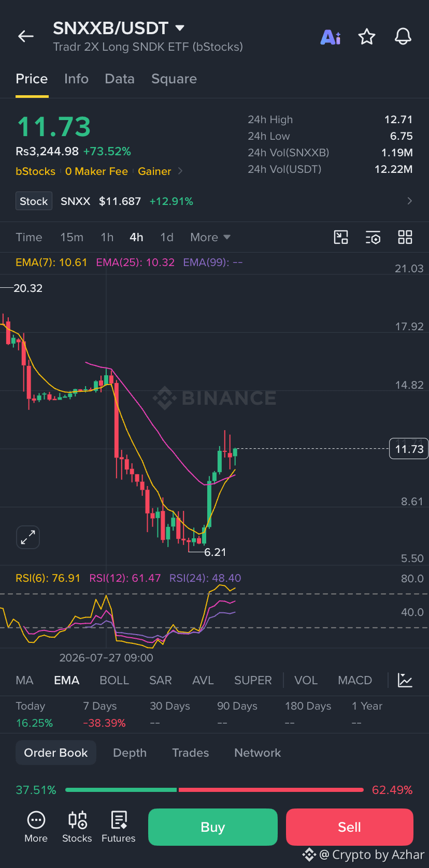Switch to the Square tab
This screenshot has height=868, width=429.
point(174,79)
